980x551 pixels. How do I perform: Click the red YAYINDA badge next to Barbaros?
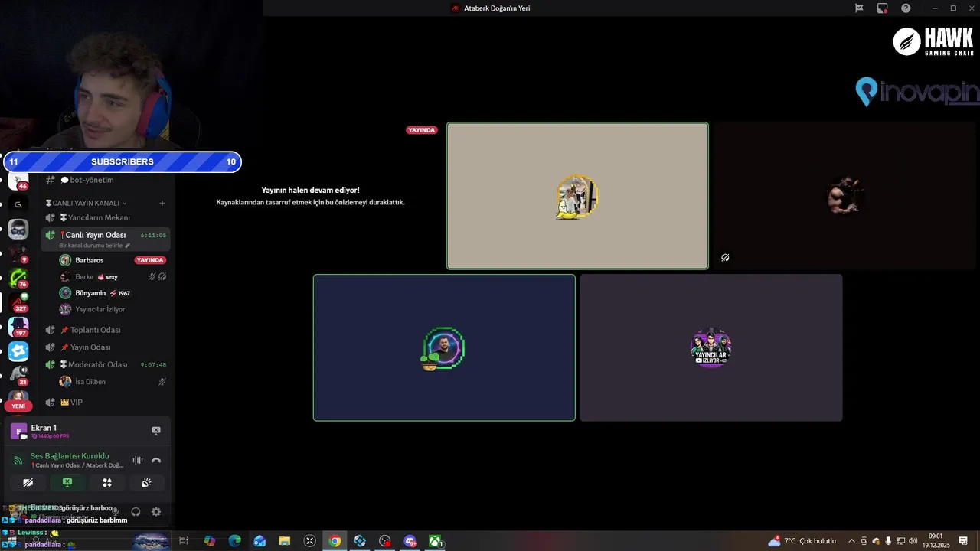[x=150, y=260]
